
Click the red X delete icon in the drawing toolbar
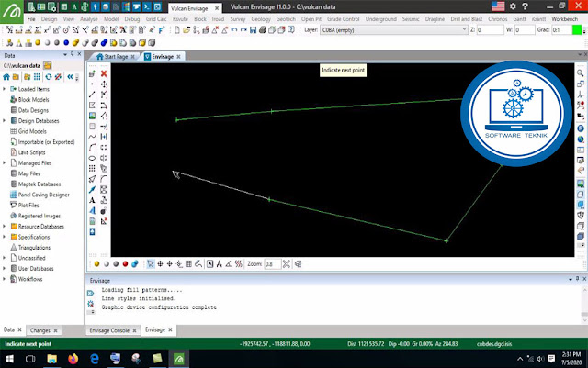104,73
